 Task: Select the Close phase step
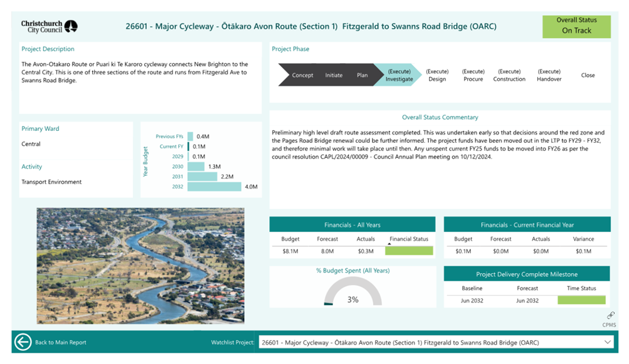click(x=588, y=75)
